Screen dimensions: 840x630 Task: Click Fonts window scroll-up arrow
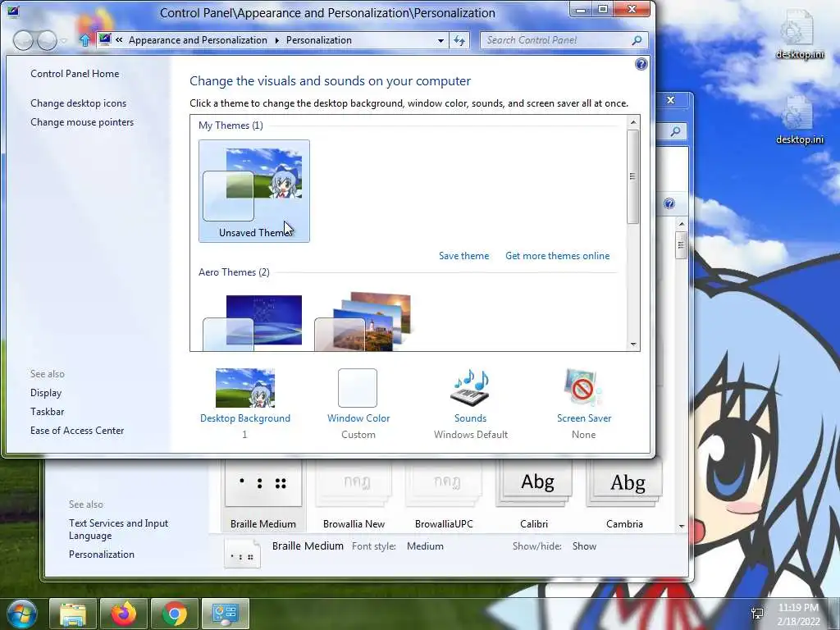click(682, 224)
